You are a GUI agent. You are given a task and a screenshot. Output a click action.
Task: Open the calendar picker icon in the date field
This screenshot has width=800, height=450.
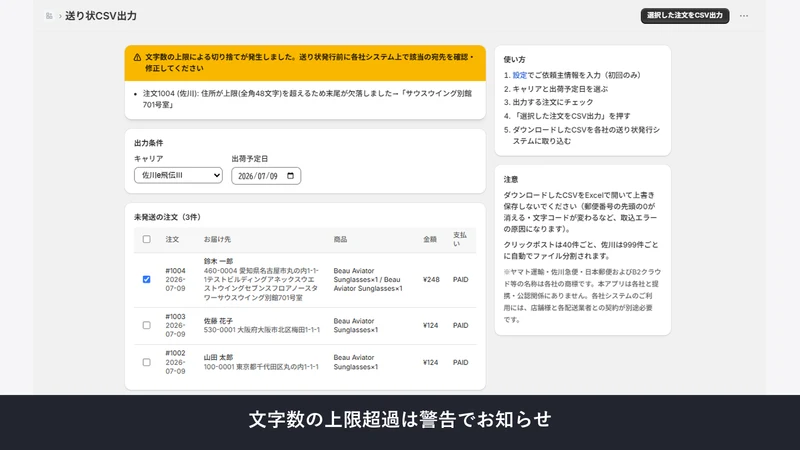pyautogui.click(x=290, y=176)
